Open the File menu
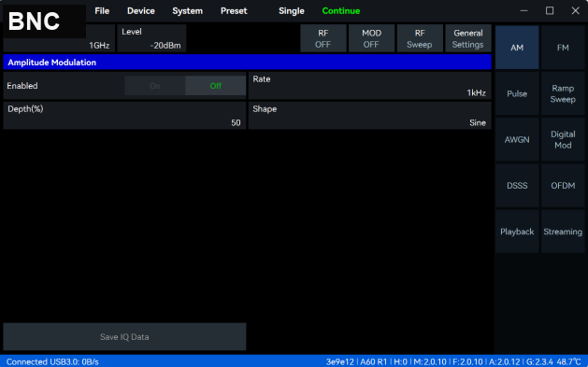The width and height of the screenshot is (588, 367). pyautogui.click(x=102, y=11)
